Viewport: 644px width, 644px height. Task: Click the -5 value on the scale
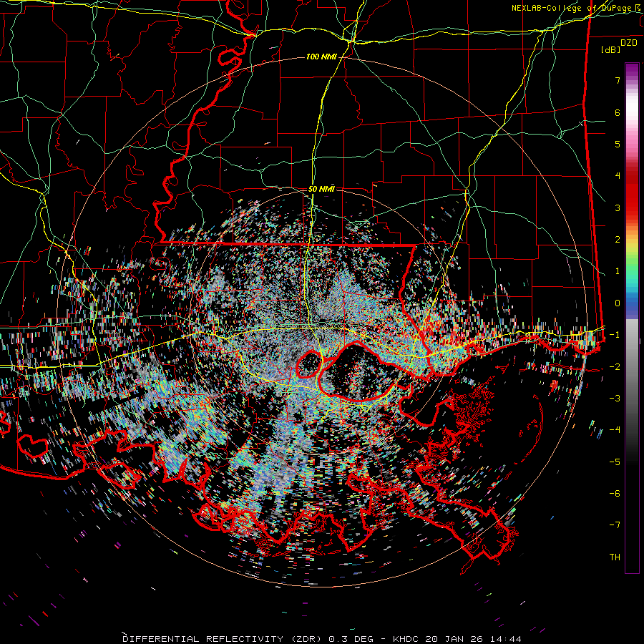click(x=615, y=462)
